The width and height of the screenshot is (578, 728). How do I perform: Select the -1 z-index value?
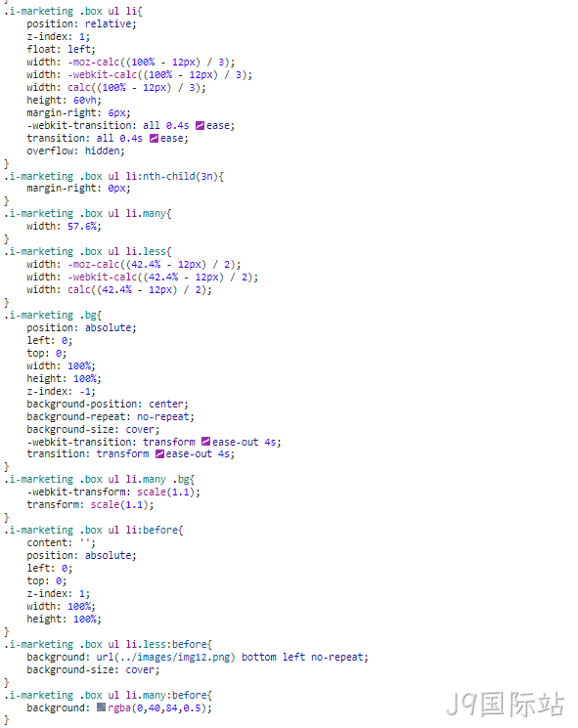(85, 392)
